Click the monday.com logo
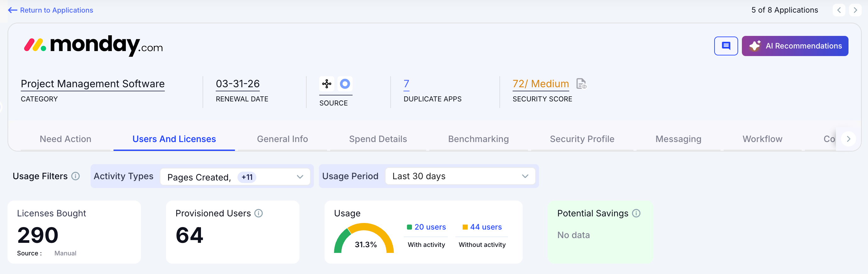Screen dimensions: 868x274 click(x=93, y=46)
